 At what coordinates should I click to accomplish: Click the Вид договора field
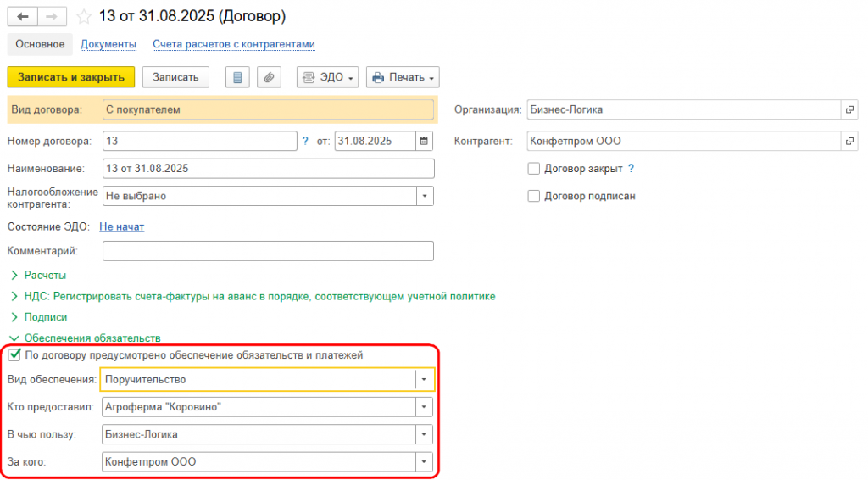[268, 109]
